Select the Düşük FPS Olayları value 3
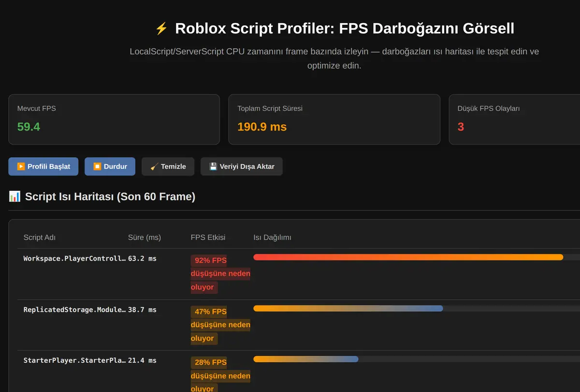 point(461,127)
